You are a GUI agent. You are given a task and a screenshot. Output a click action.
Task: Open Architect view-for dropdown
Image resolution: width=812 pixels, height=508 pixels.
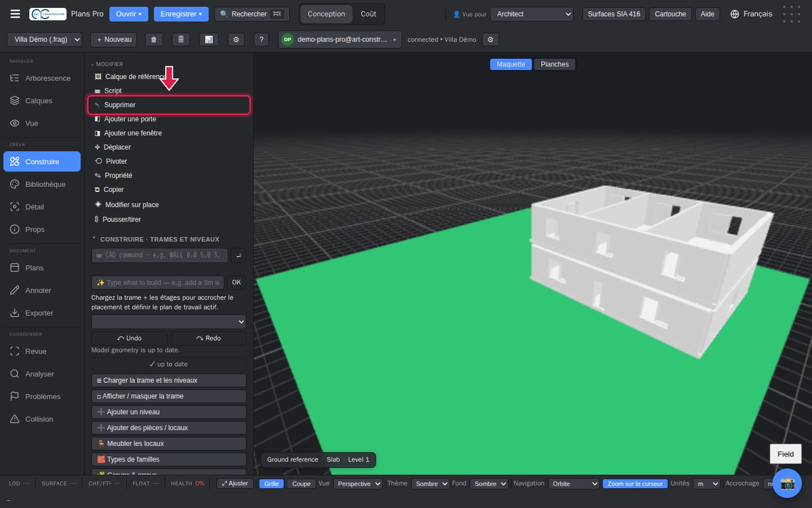click(532, 14)
